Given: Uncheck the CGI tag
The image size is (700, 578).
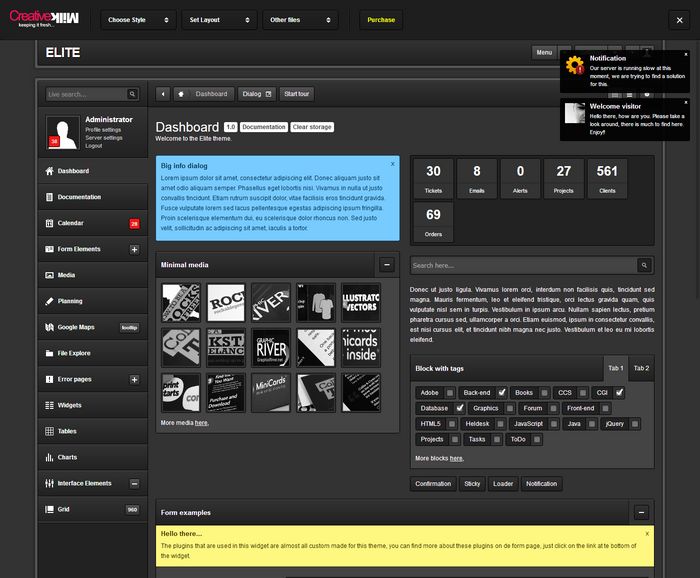Looking at the screenshot, I should 619,392.
